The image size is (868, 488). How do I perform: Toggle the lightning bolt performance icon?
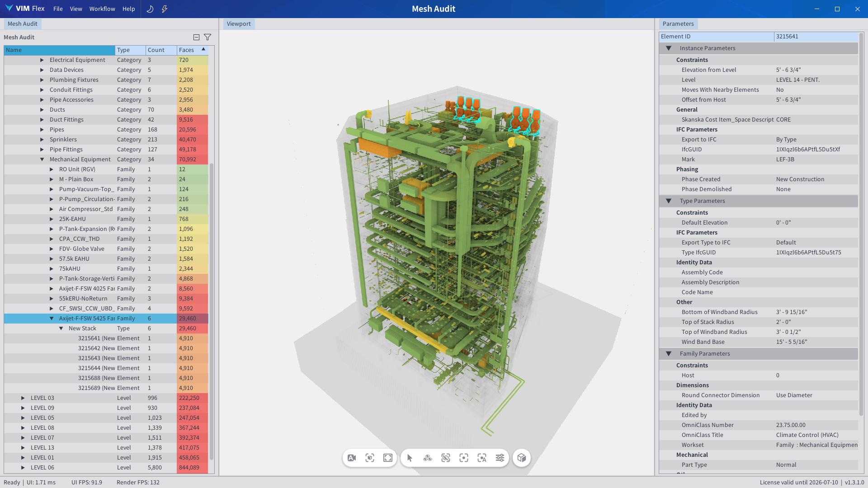[x=165, y=9]
